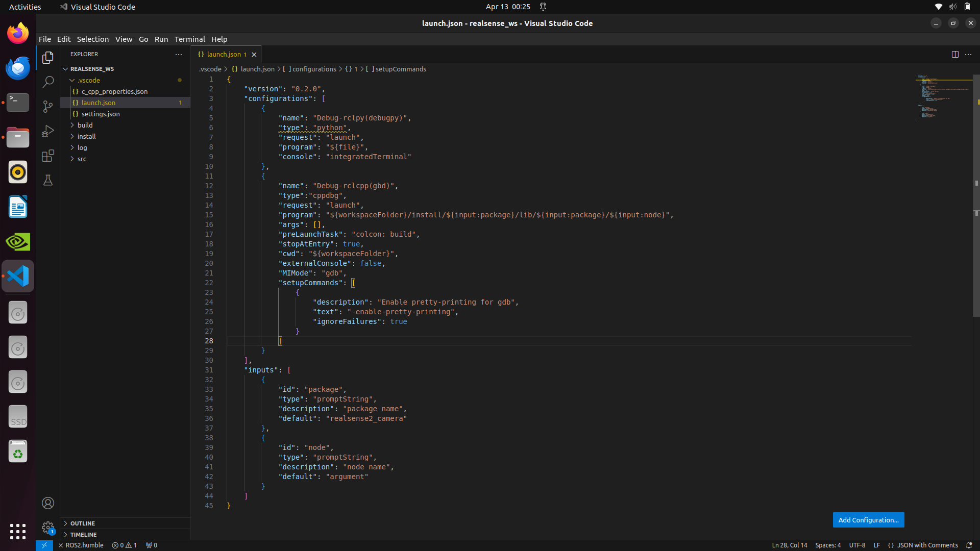Expand the TIMELINE section

[125, 535]
